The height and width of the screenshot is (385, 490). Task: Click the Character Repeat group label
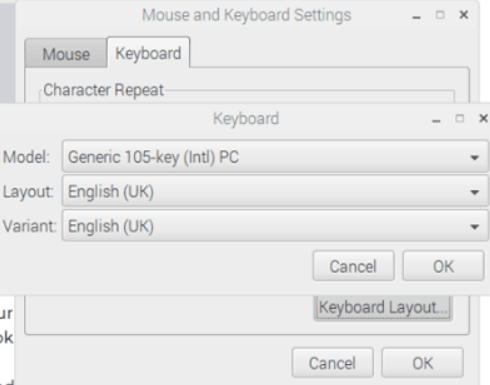tap(104, 90)
